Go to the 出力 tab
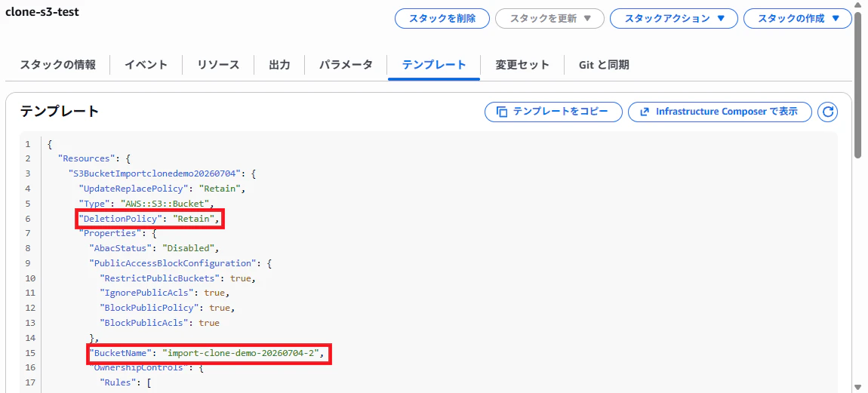Image resolution: width=868 pixels, height=393 pixels. (279, 65)
